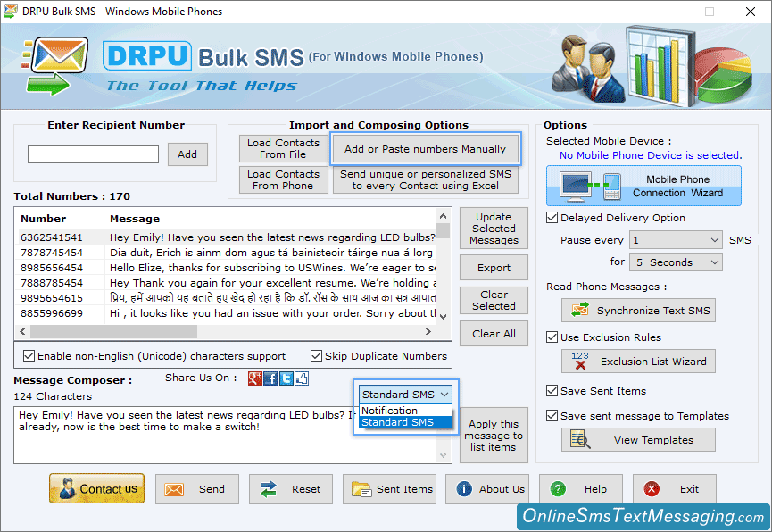Click the Add recipient number button
This screenshot has height=532, width=772.
(187, 154)
